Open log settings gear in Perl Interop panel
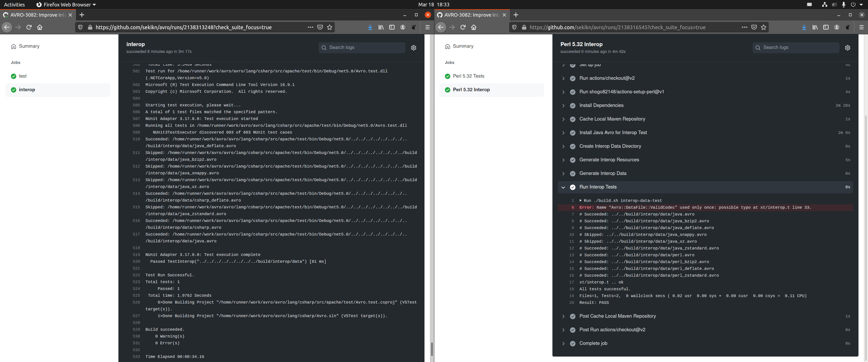Image resolution: width=868 pixels, height=362 pixels. (x=848, y=48)
